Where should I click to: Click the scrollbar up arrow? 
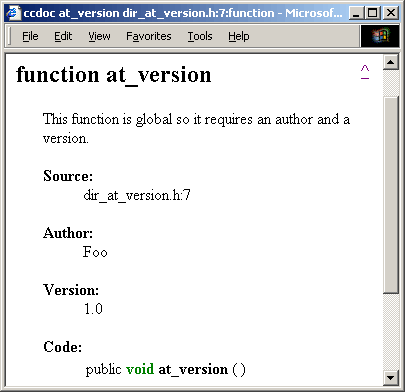[391, 62]
